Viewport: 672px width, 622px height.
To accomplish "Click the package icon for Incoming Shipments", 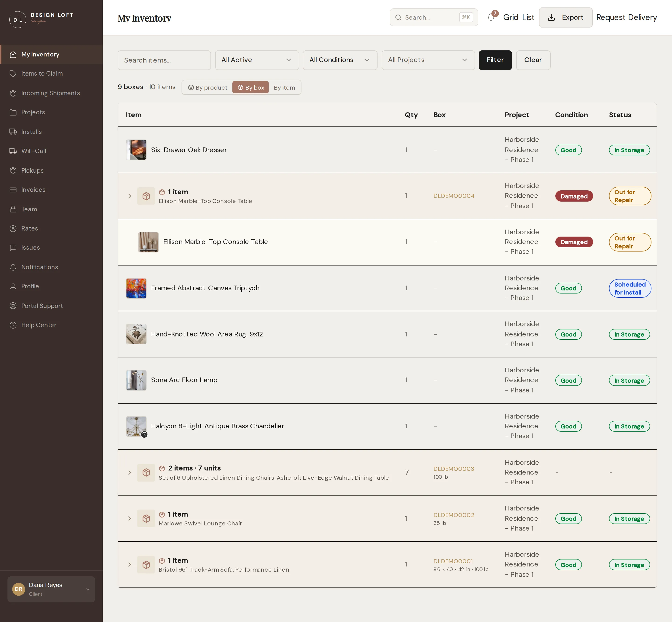I will [13, 93].
